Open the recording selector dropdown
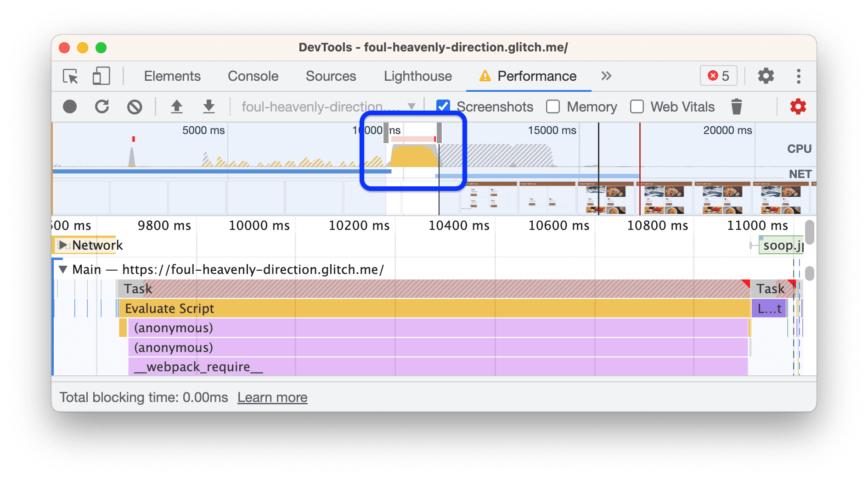Image resolution: width=868 pixels, height=480 pixels. click(x=411, y=107)
